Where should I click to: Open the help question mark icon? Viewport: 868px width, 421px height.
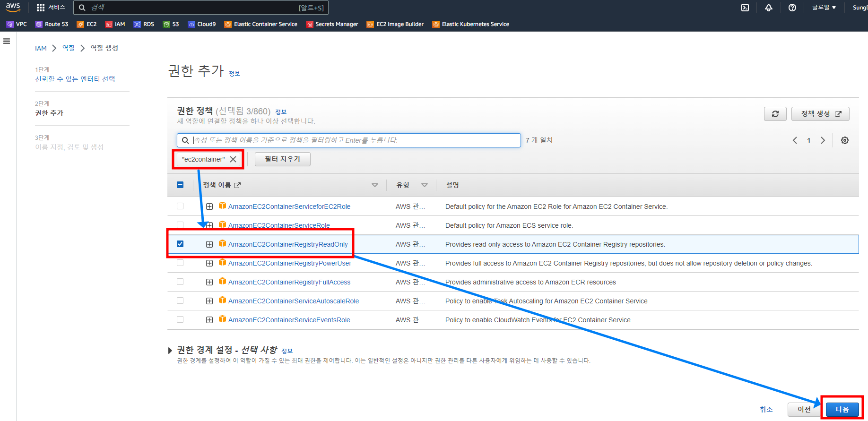792,8
